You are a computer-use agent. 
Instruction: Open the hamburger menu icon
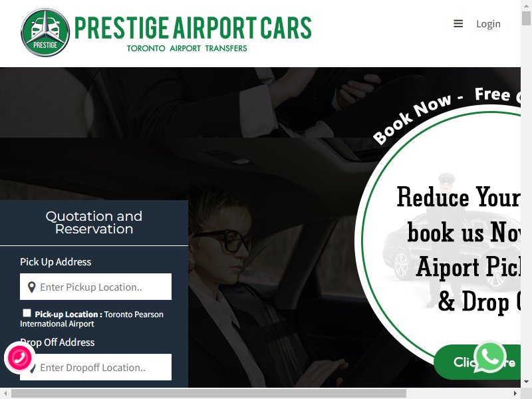pyautogui.click(x=458, y=24)
